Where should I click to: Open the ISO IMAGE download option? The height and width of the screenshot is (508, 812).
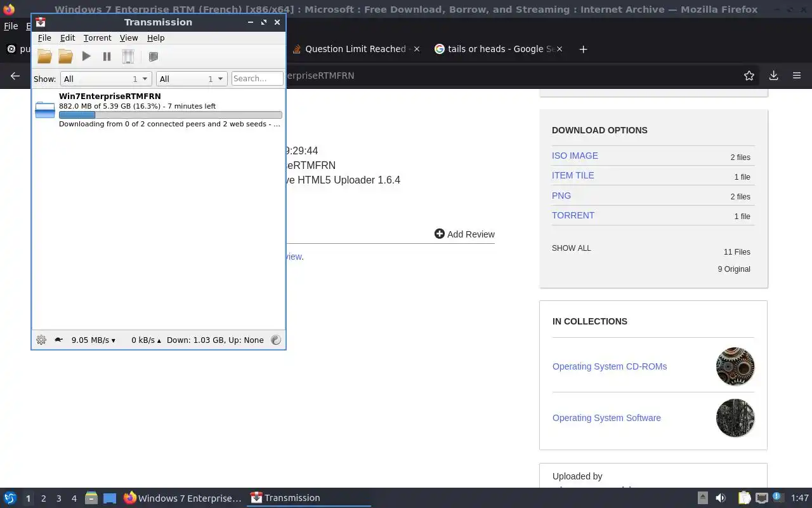575,156
